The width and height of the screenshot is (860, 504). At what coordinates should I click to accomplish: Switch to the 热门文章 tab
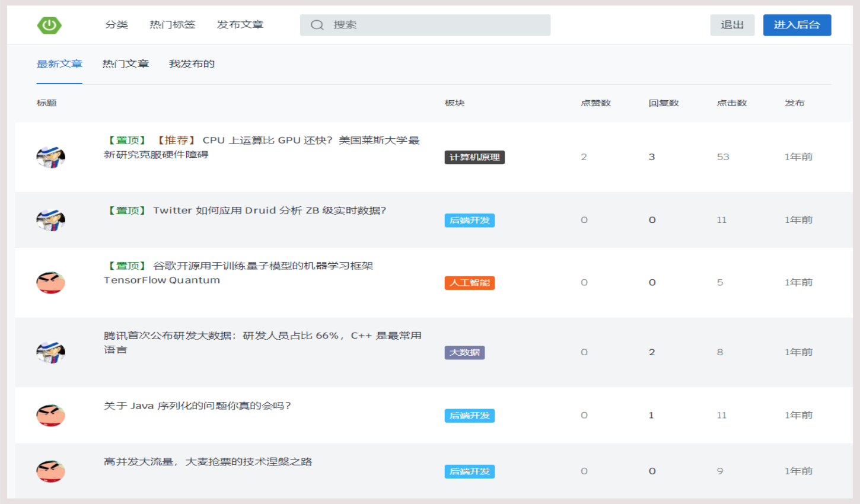pyautogui.click(x=125, y=64)
